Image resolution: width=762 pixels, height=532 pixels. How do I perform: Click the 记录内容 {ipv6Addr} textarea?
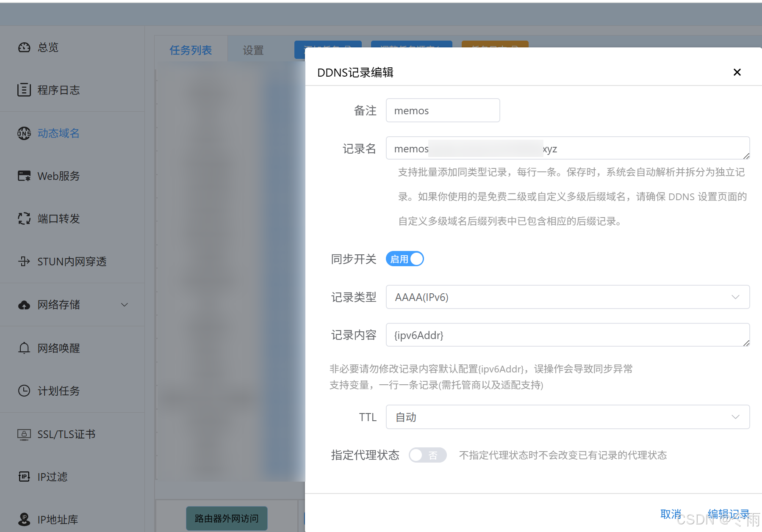coord(568,335)
